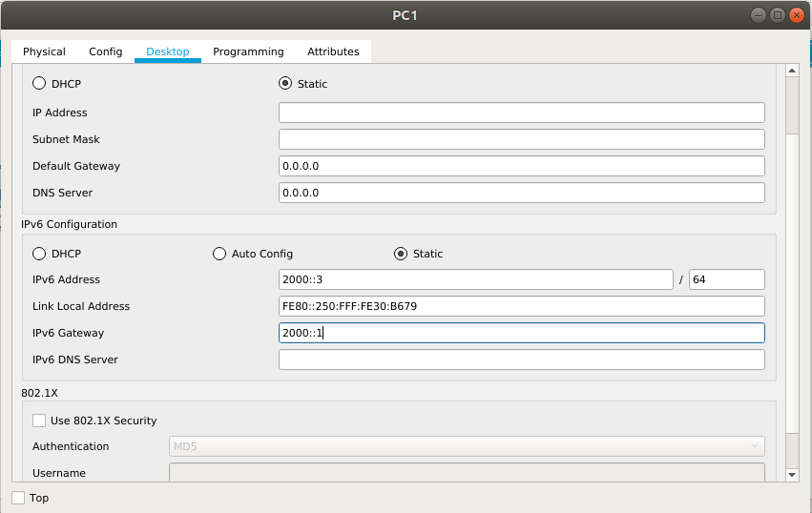The height and width of the screenshot is (513, 812).
Task: Click the Subnet Mask input field
Action: tap(522, 139)
